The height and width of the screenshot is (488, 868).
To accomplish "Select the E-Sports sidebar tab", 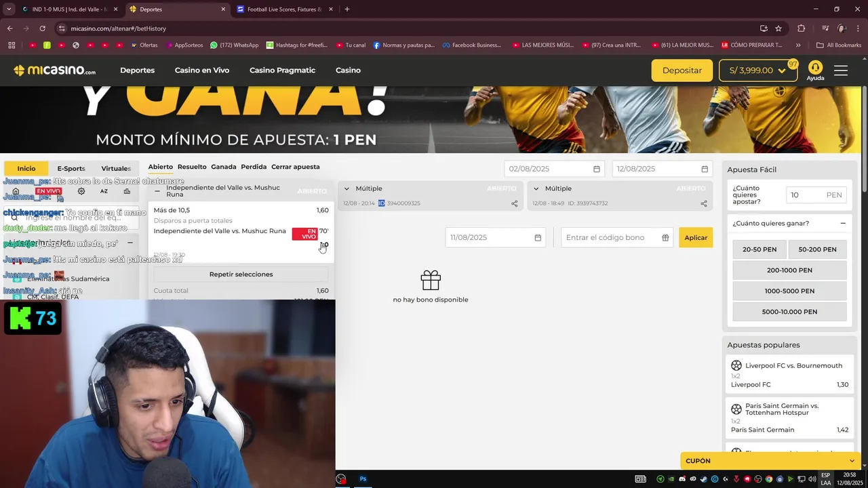I will click(71, 168).
